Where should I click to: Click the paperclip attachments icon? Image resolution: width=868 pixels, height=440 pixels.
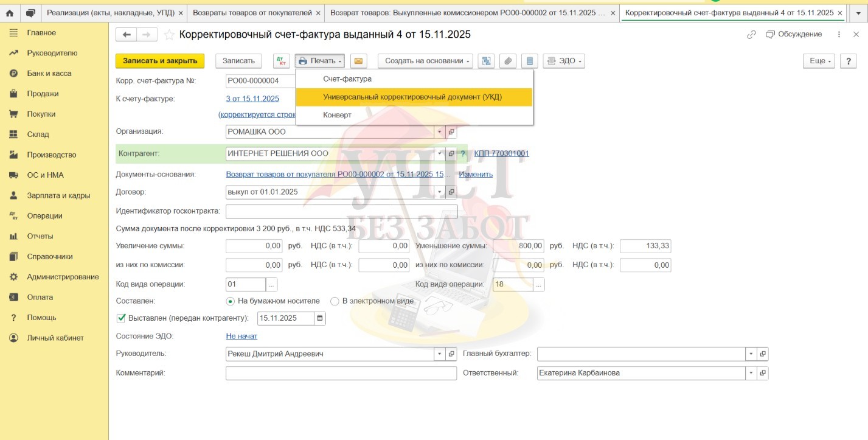507,61
